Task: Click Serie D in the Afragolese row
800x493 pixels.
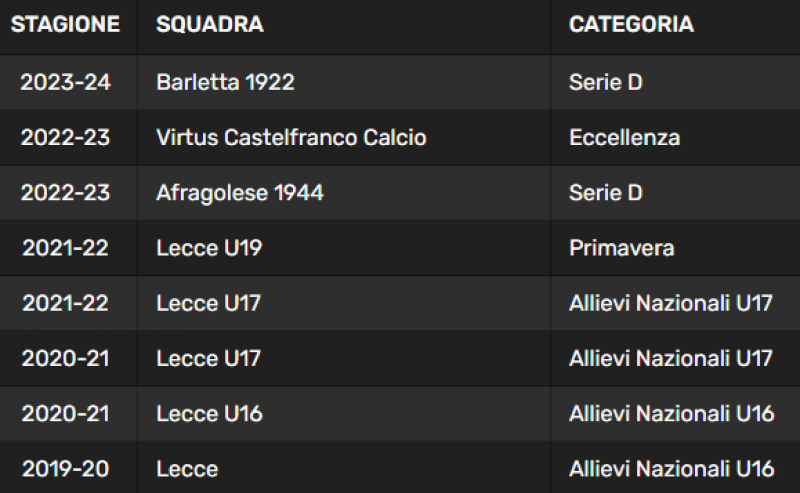Action: click(x=606, y=193)
